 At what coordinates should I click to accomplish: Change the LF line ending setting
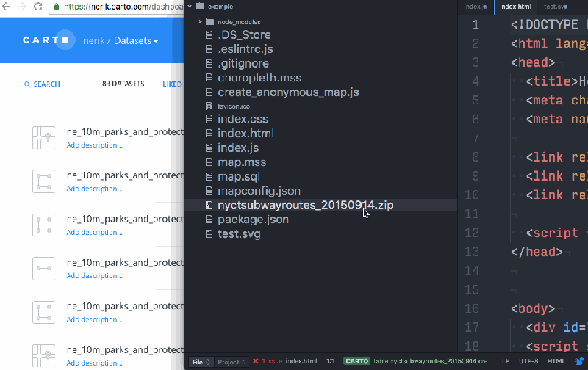point(506,361)
